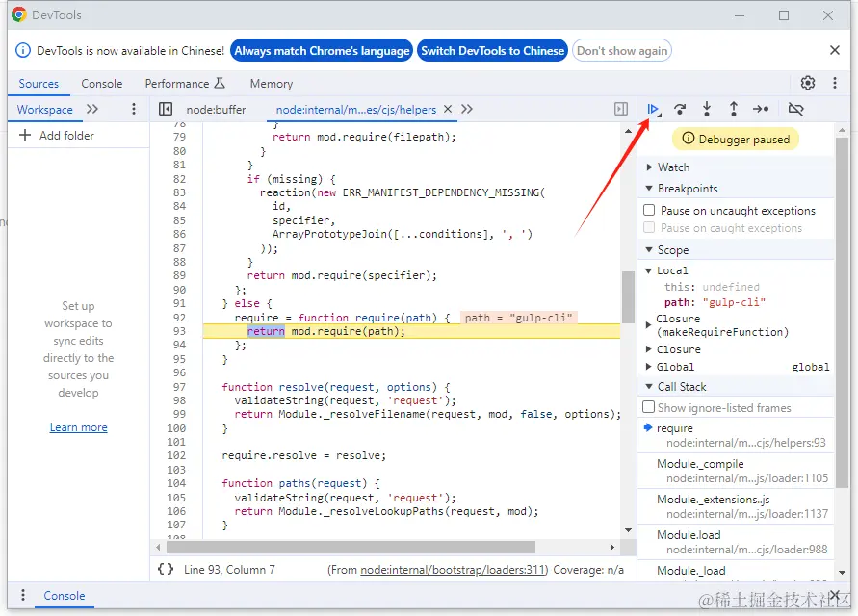
Task: Switch to the node:buffer file tab
Action: (x=216, y=110)
